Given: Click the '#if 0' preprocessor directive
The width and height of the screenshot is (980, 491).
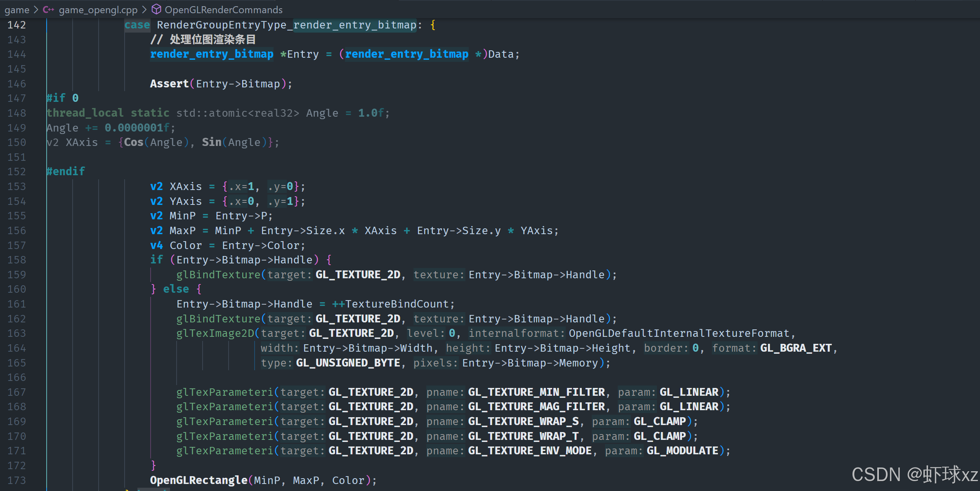Looking at the screenshot, I should tap(62, 98).
